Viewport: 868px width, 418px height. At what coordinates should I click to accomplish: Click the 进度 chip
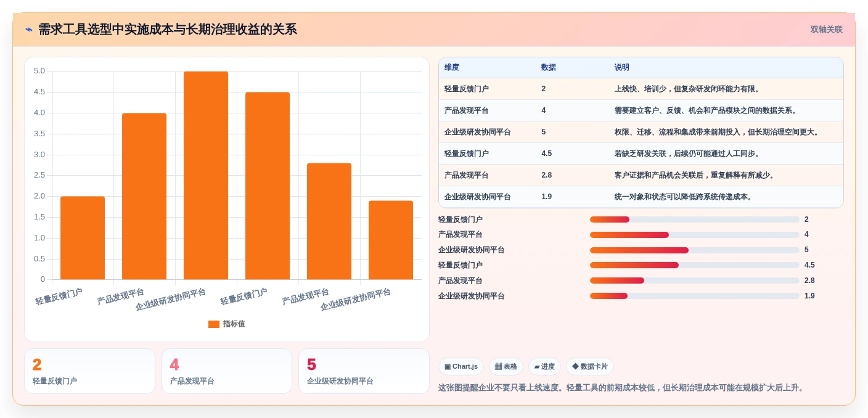[544, 367]
